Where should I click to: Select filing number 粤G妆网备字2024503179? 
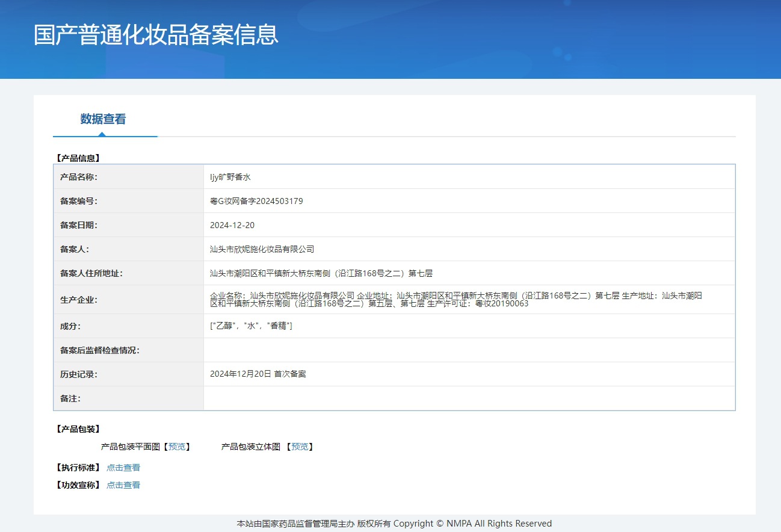[256, 201]
